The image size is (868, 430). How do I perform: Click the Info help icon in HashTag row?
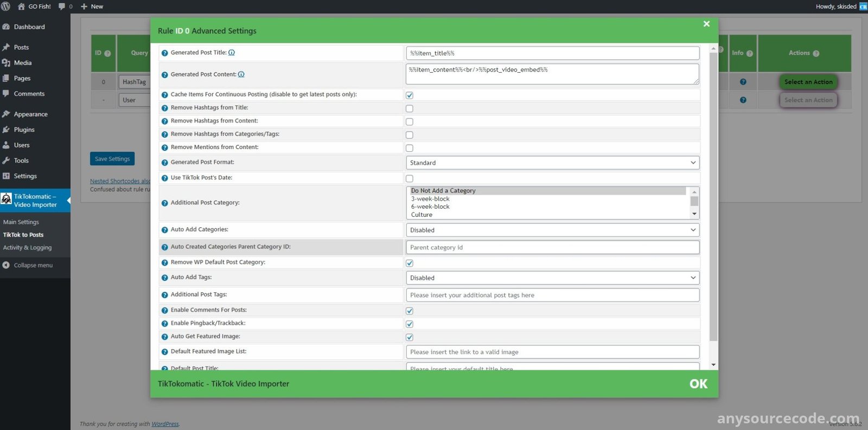(743, 82)
